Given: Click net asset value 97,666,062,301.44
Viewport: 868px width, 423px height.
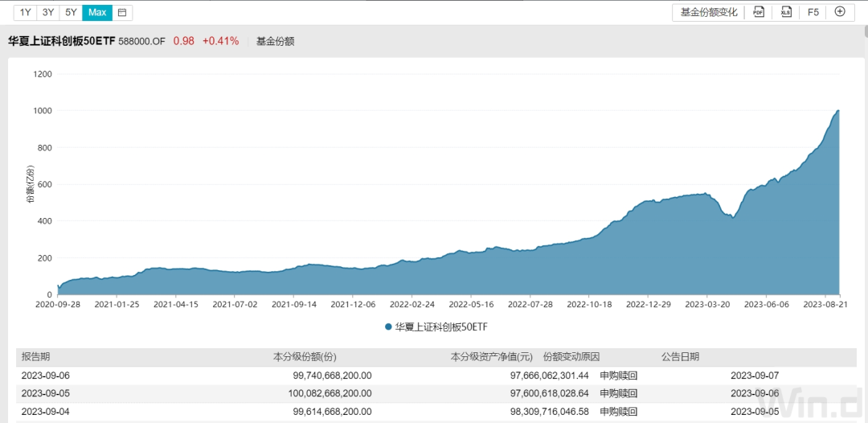Looking at the screenshot, I should click(x=549, y=376).
